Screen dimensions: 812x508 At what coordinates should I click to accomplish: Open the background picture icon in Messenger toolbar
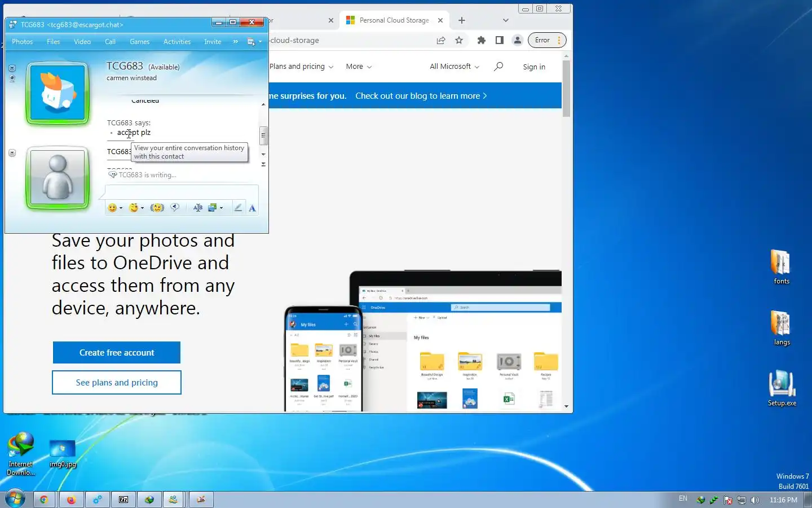(x=213, y=208)
